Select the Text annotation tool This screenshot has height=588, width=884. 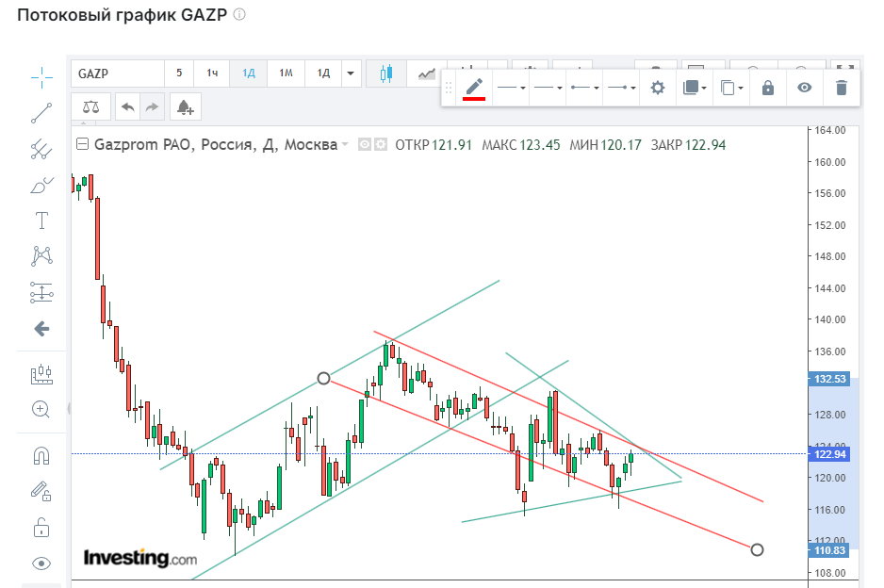[41, 220]
